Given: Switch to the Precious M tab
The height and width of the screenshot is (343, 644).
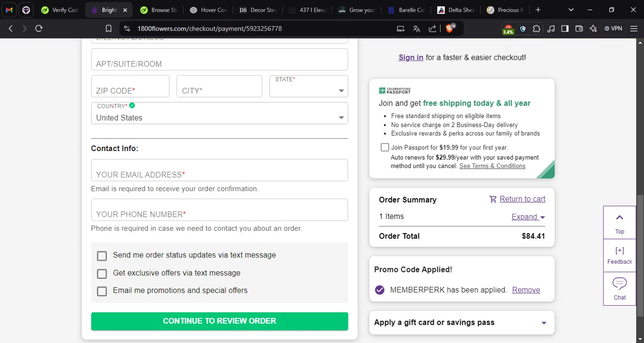Looking at the screenshot, I should (505, 10).
